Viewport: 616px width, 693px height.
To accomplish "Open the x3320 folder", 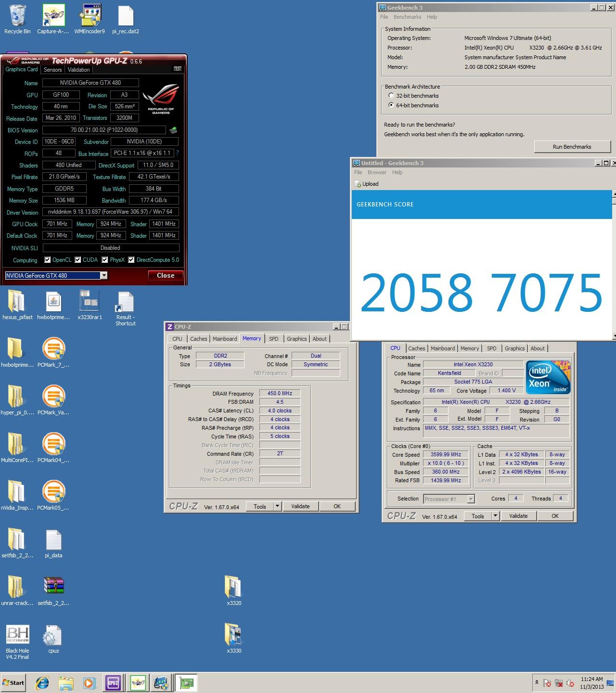I will click(234, 587).
